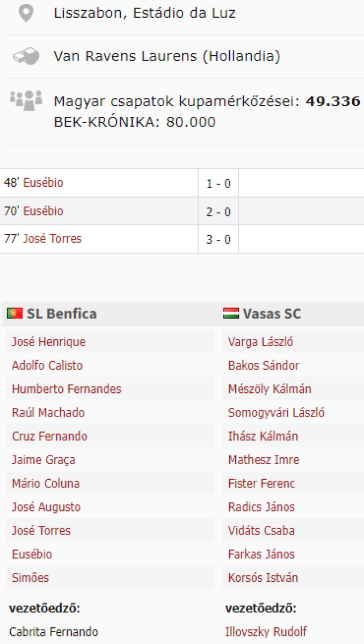The height and width of the screenshot is (644, 364).
Task: Open Farkas János player profile
Action: pos(261,554)
